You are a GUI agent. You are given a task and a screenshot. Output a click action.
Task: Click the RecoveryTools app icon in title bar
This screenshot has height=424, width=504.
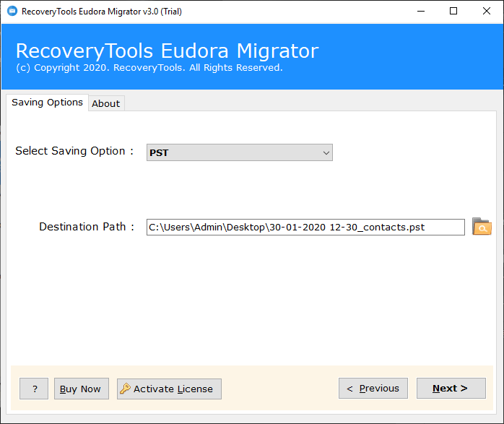pos(12,12)
